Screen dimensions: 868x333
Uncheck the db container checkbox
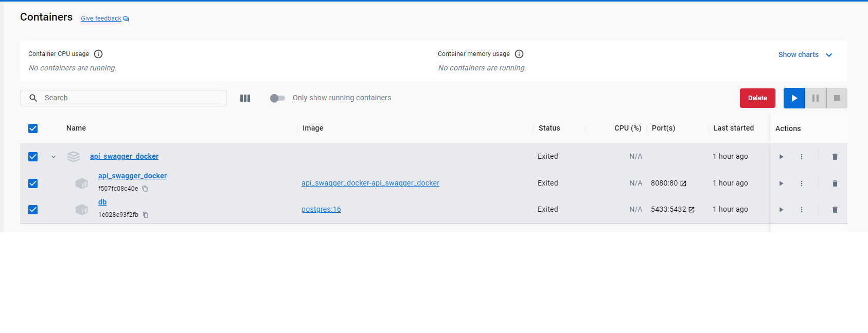(x=33, y=210)
